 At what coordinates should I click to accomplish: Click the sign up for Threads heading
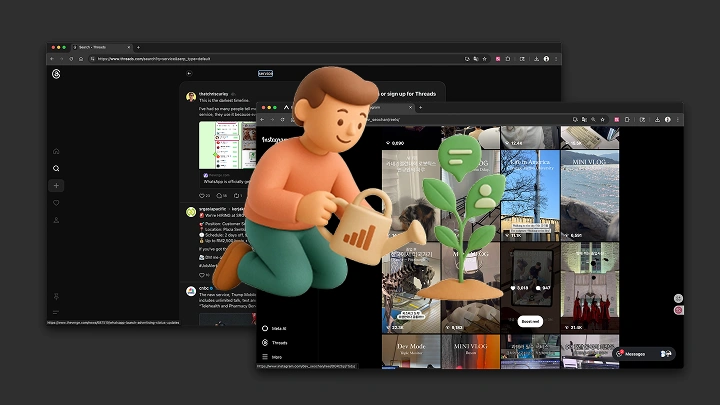[408, 94]
